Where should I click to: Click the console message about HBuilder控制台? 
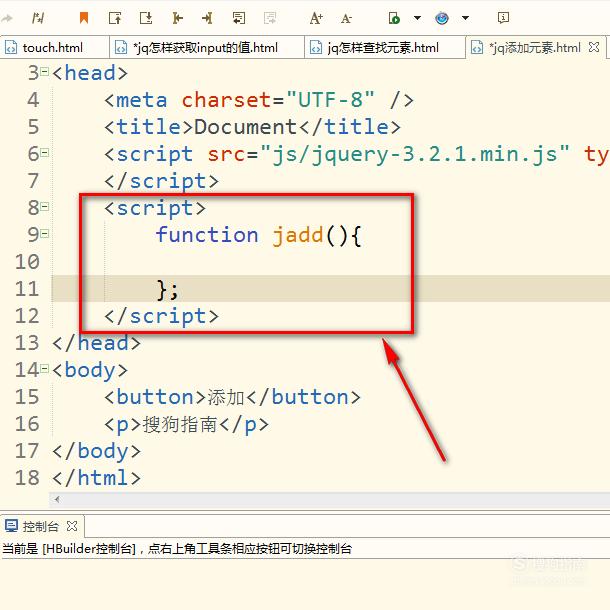[177, 549]
